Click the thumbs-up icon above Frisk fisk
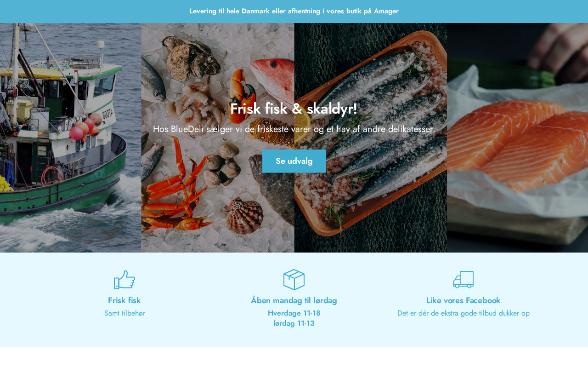This screenshot has height=368, width=588. [x=124, y=280]
